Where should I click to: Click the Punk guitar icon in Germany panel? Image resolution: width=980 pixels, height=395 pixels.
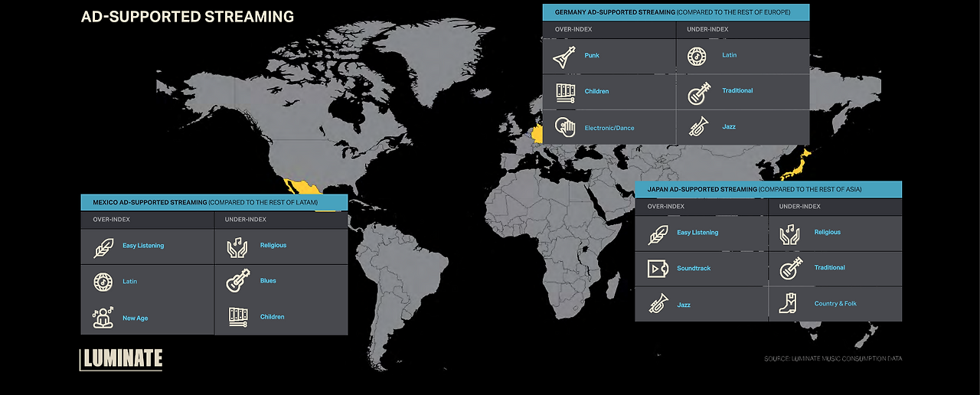click(564, 56)
